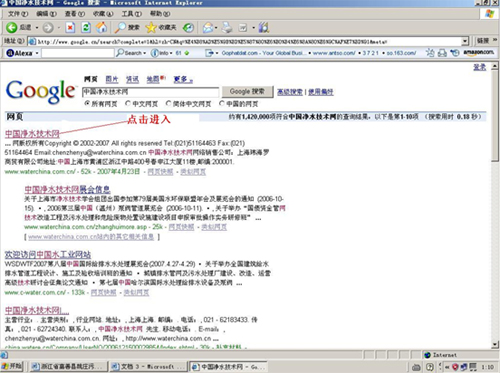Switch to the first taskbar window 浙江省…

pyautogui.click(x=68, y=366)
